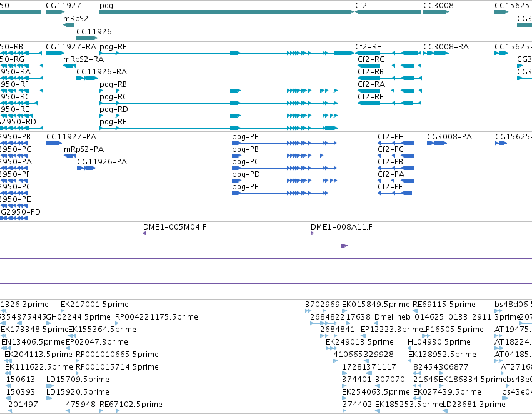This screenshot has height=414, width=532.
Task: Select the pog-RB transcript
Action: 219,91
